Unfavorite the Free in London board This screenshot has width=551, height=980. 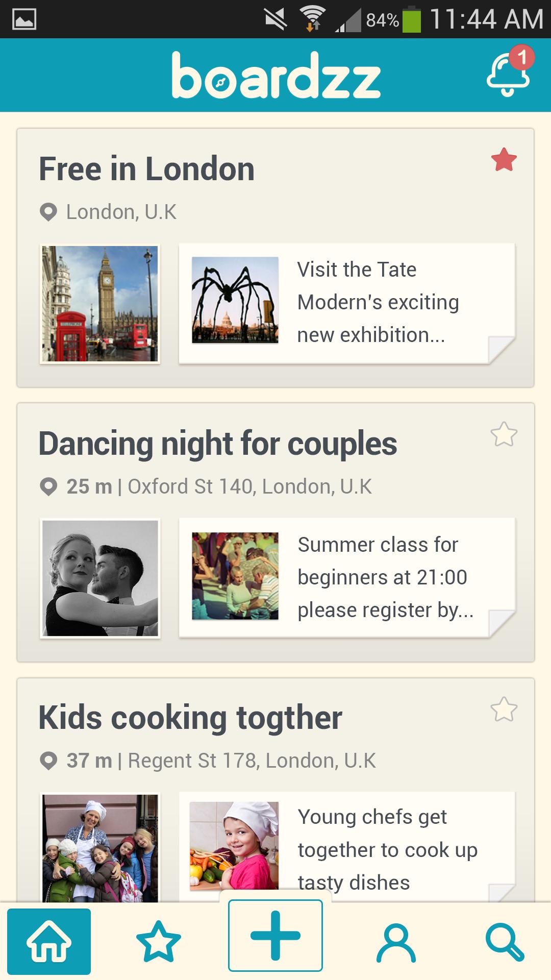(504, 160)
